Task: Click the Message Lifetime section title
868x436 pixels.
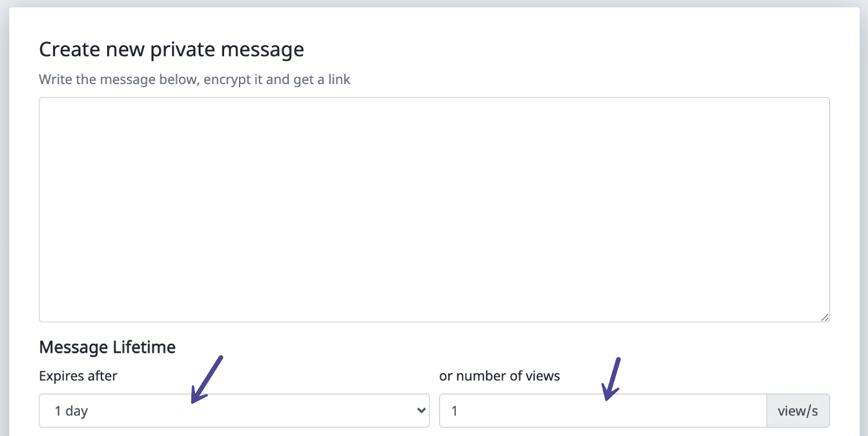Action: (x=107, y=347)
